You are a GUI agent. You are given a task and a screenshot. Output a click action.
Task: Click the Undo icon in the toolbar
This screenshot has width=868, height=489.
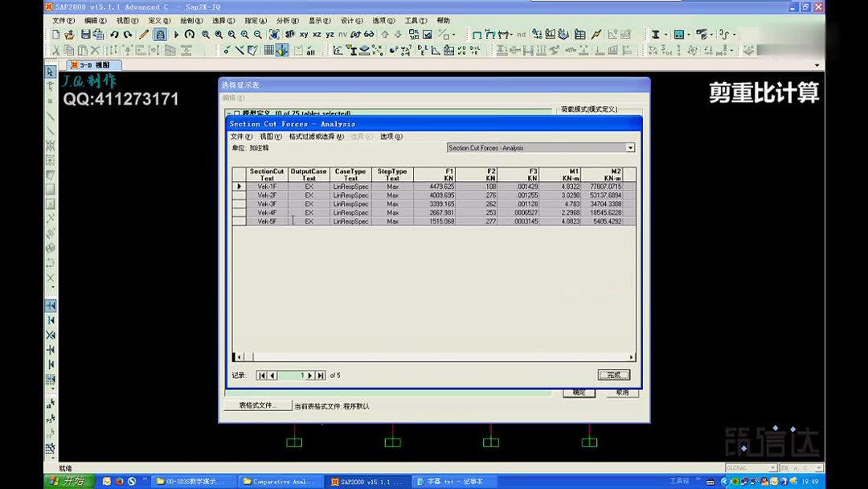114,35
